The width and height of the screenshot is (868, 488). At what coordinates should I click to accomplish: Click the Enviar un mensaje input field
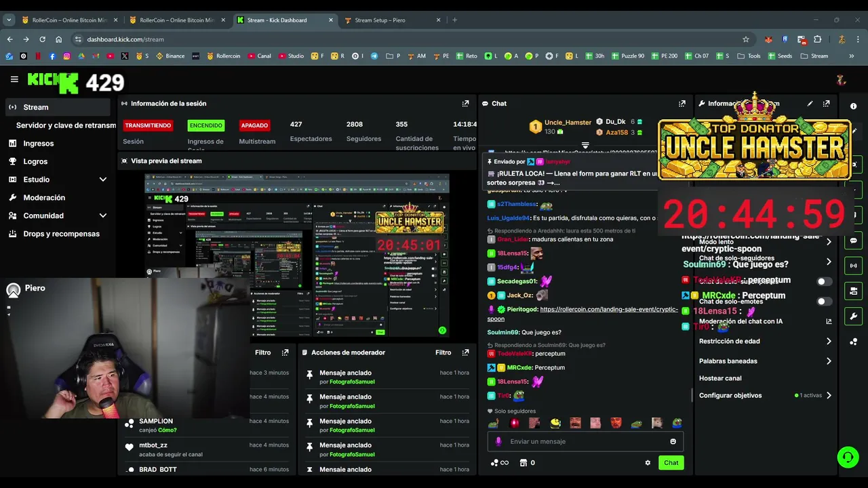586,441
